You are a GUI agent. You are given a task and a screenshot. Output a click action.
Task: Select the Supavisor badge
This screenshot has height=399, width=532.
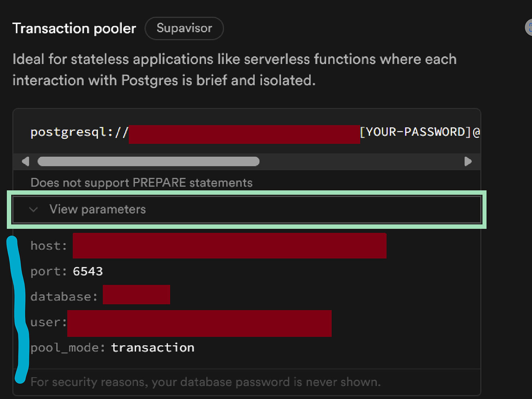click(184, 28)
